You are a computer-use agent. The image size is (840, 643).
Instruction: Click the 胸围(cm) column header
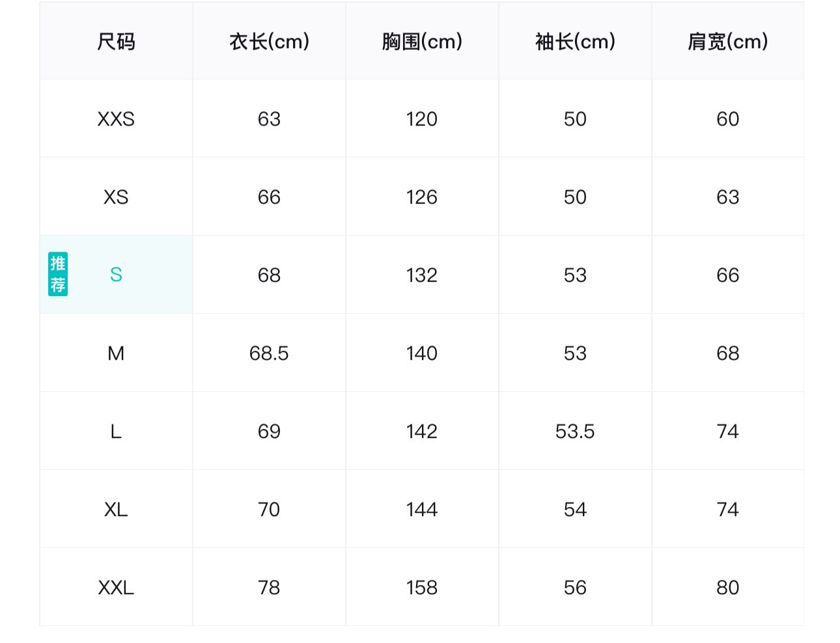pos(422,42)
